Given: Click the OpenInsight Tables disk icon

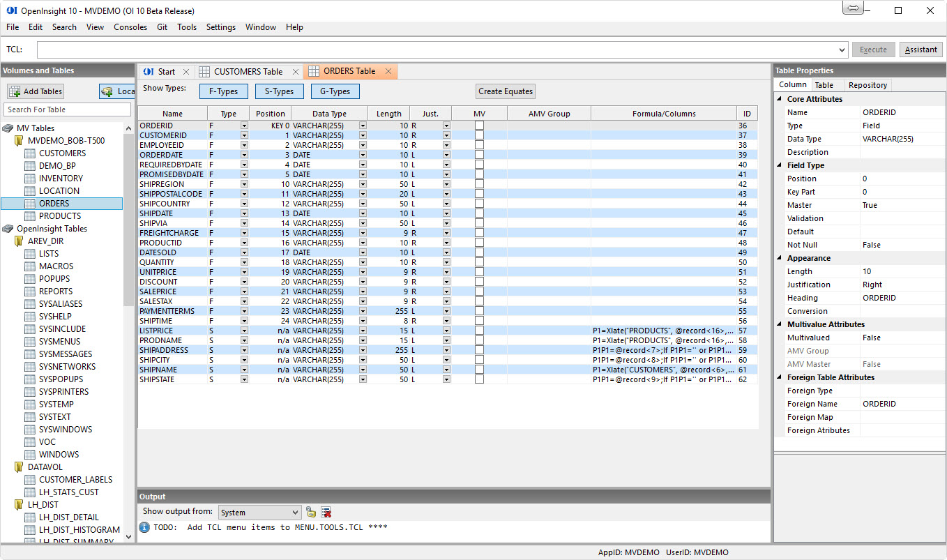Looking at the screenshot, I should 8,229.
